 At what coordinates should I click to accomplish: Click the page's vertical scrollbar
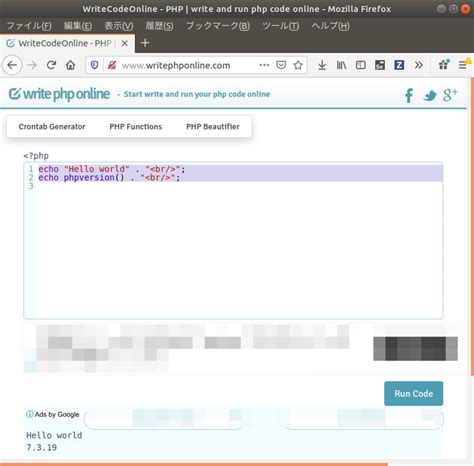(x=472, y=227)
